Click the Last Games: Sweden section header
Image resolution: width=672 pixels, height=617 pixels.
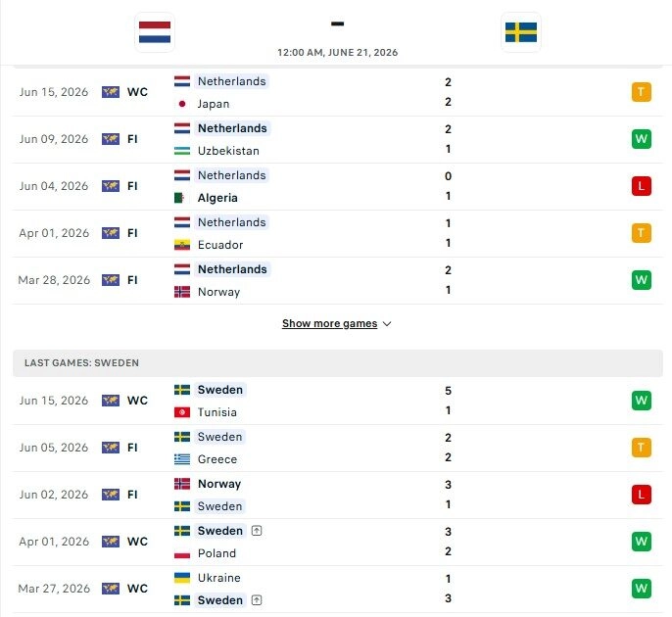click(x=338, y=363)
